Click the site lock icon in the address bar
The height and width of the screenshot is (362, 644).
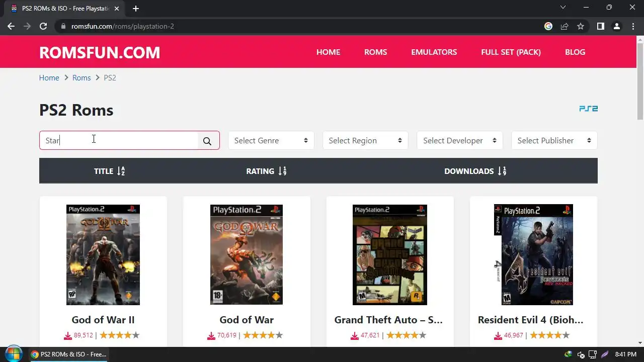[x=63, y=26]
